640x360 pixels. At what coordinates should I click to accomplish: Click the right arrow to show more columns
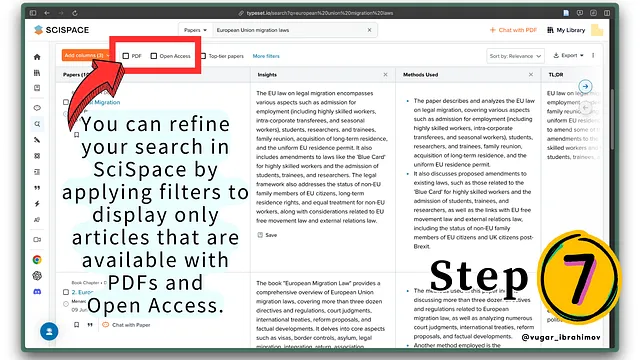coord(585,87)
